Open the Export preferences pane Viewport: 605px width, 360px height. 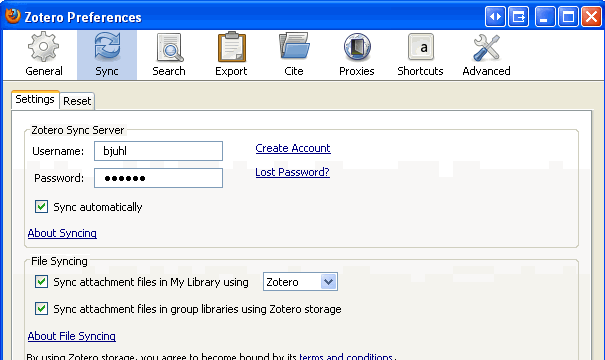pos(231,55)
